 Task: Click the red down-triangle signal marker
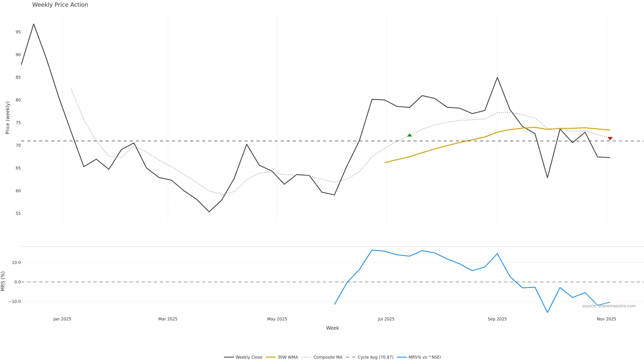pyautogui.click(x=610, y=138)
